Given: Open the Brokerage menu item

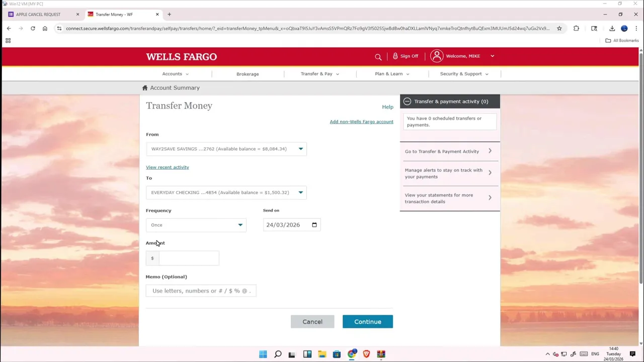Looking at the screenshot, I should (x=248, y=74).
